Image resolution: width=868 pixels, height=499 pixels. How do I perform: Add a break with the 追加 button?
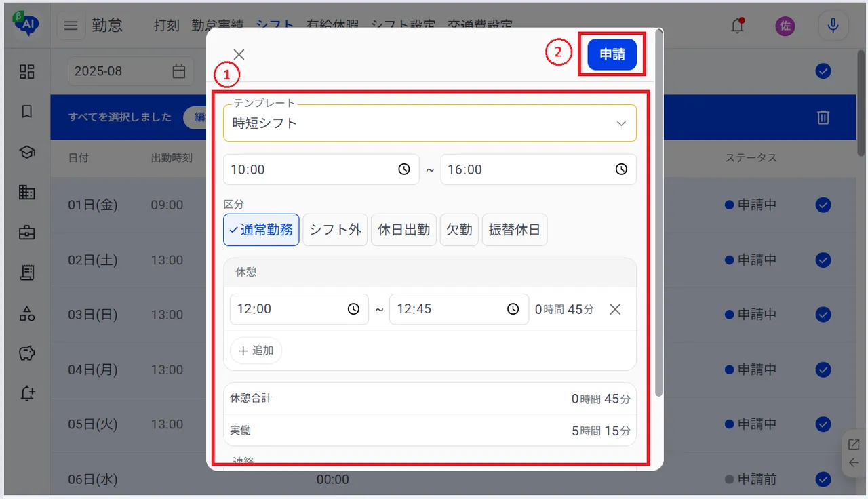pyautogui.click(x=256, y=351)
